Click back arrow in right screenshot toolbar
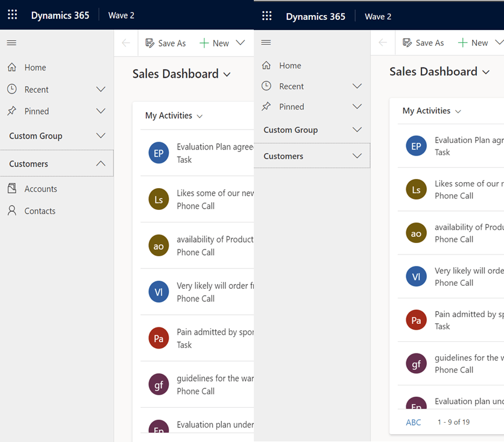Screen dimensions: 504x442 383,42
